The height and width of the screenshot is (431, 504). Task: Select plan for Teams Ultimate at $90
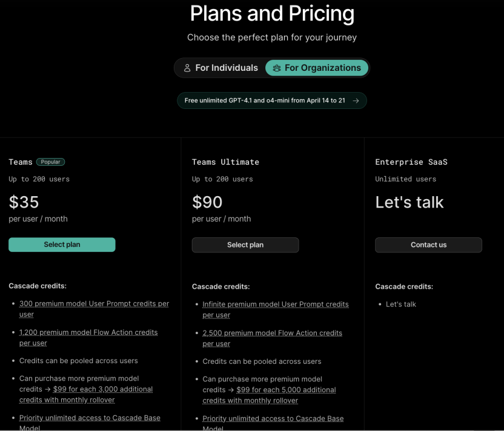click(x=245, y=245)
